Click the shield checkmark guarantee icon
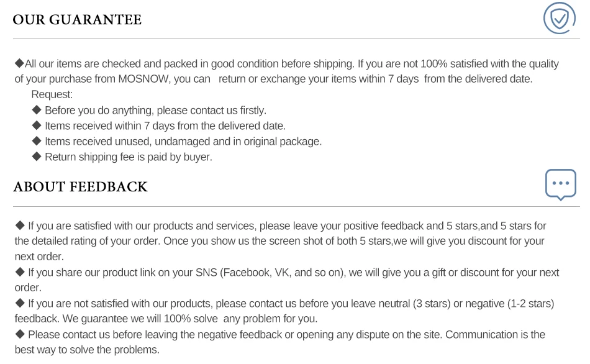 559,18
